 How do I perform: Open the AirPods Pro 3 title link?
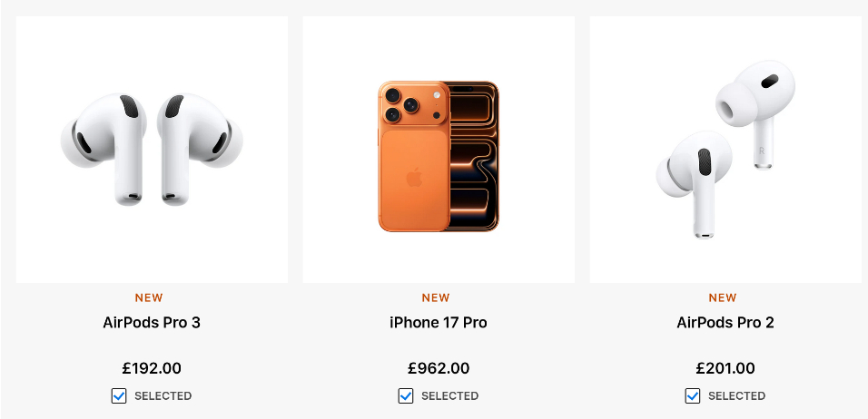pyautogui.click(x=152, y=323)
